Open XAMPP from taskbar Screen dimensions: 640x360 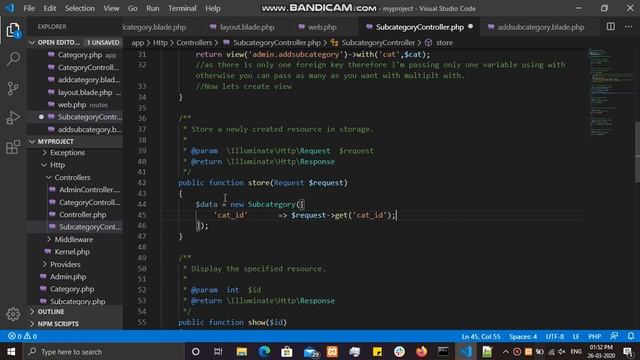coord(332,351)
